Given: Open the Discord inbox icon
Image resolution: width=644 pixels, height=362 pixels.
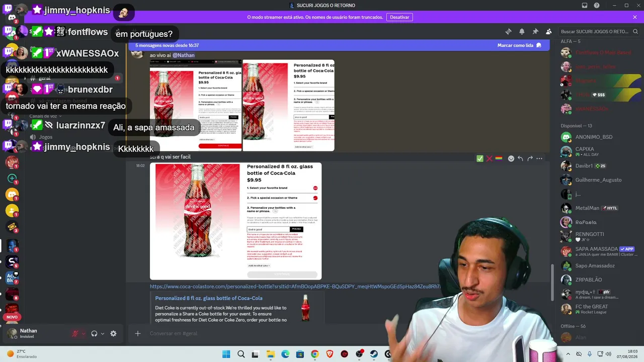Looking at the screenshot, I should [585, 6].
